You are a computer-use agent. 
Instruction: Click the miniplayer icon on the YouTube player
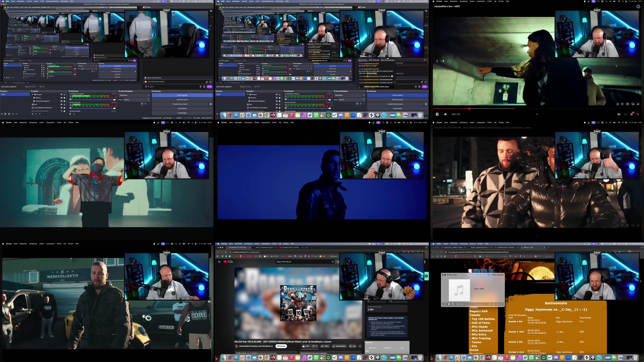[x=625, y=114]
